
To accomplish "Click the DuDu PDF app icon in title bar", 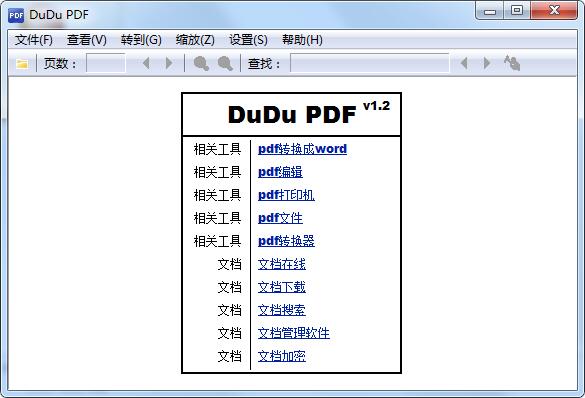I will point(16,15).
